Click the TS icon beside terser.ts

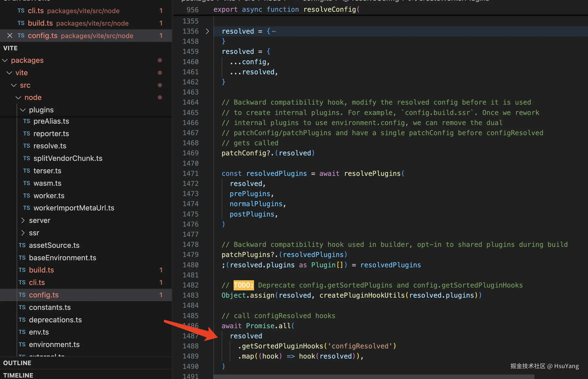[x=27, y=171]
